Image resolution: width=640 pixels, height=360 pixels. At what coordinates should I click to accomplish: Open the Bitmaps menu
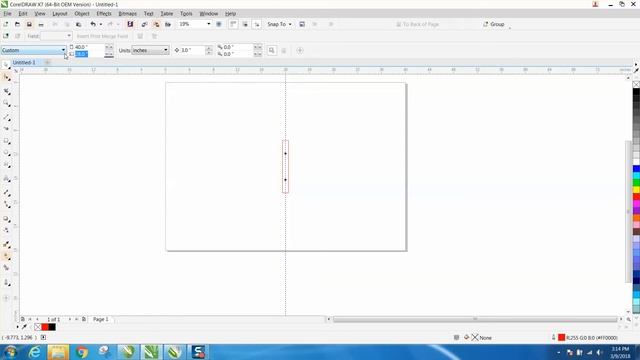(x=127, y=13)
